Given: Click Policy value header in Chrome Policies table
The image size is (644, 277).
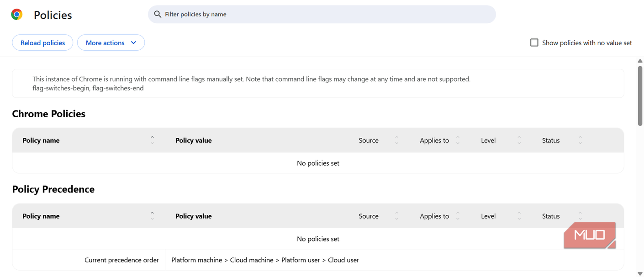Looking at the screenshot, I should pyautogui.click(x=194, y=140).
